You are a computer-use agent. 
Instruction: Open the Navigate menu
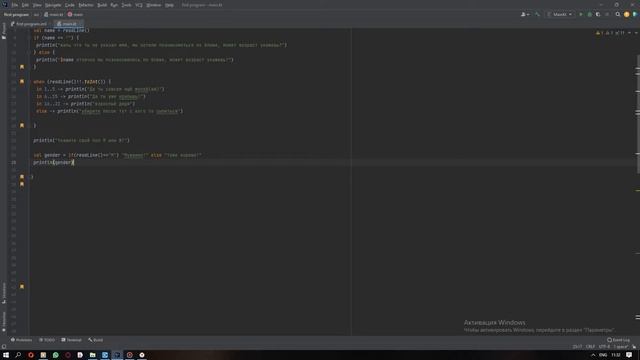pos(53,5)
